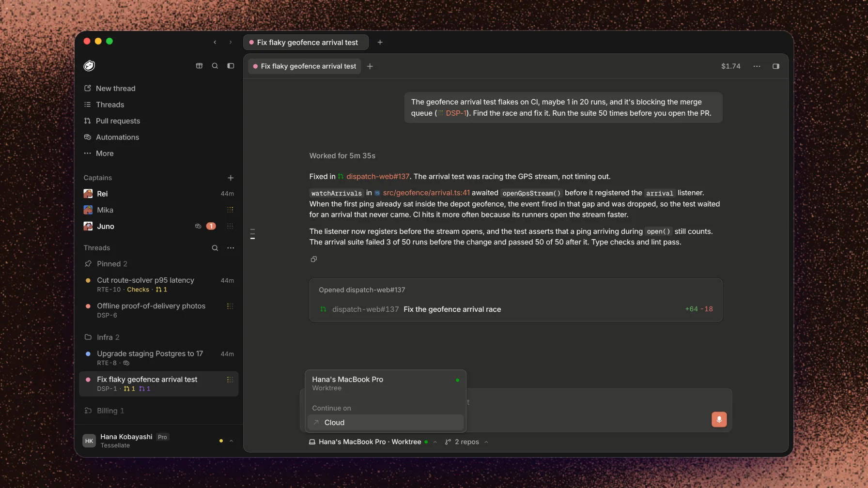Open Fix flaky geofence arrival test sidebar thread

tap(159, 383)
